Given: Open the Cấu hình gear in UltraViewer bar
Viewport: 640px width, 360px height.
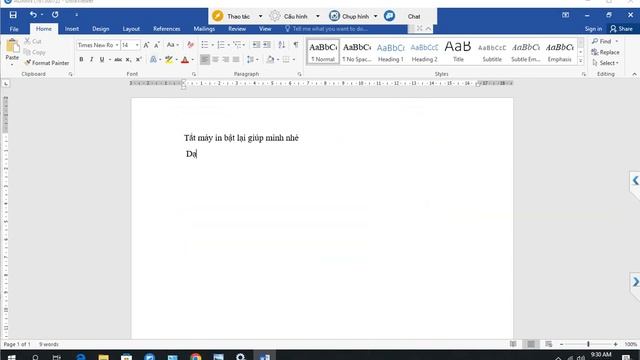Looking at the screenshot, I should 275,16.
